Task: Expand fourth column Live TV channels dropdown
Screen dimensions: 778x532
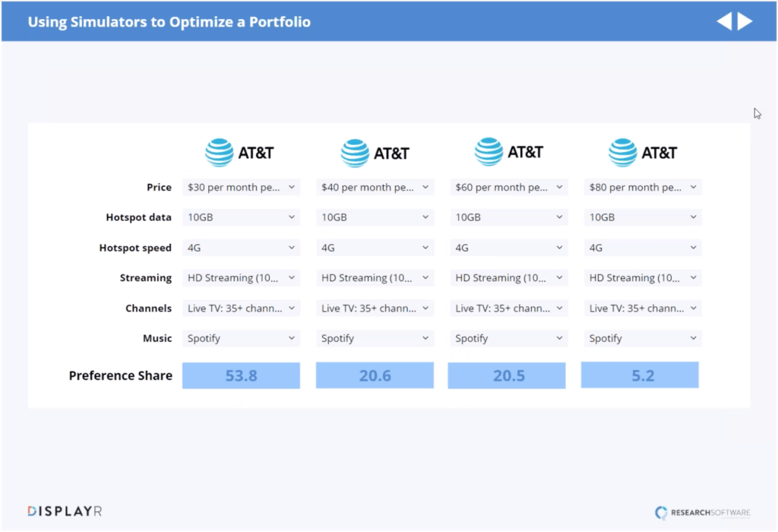Action: click(643, 308)
